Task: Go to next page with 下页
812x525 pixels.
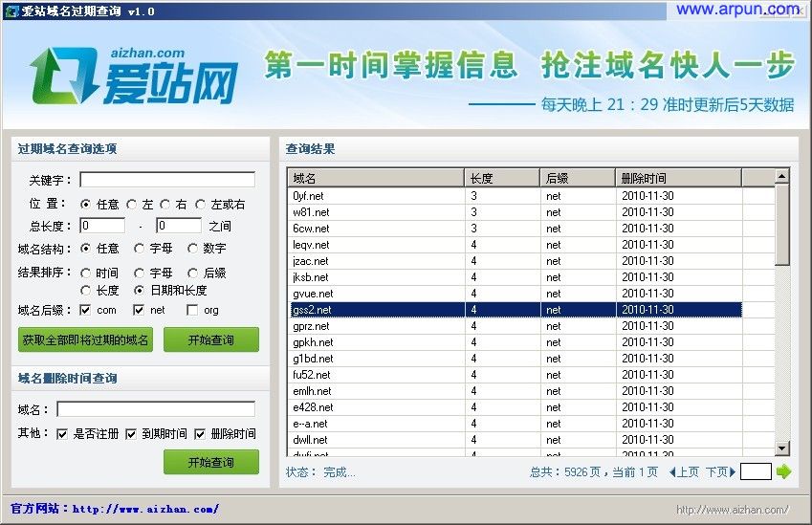Action: click(720, 471)
